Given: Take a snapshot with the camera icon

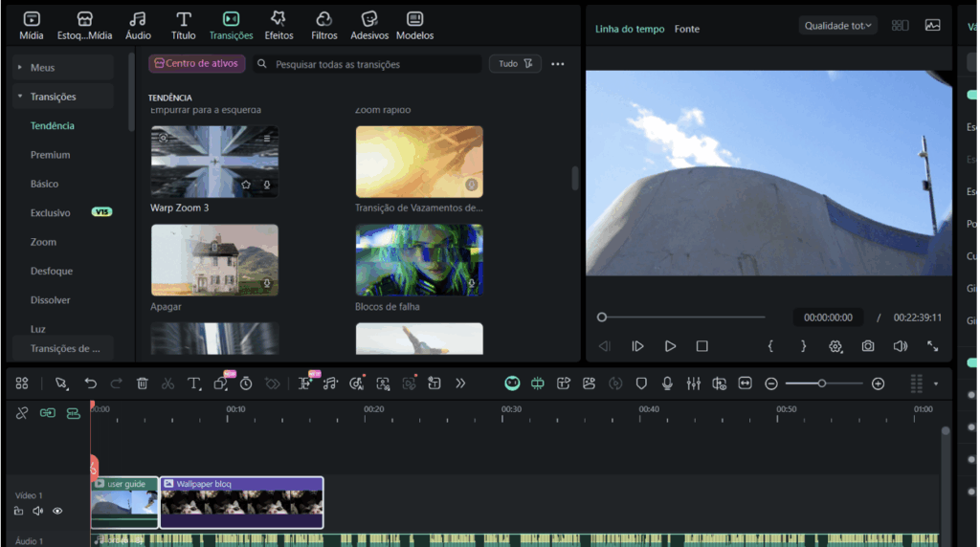Looking at the screenshot, I should coord(867,346).
